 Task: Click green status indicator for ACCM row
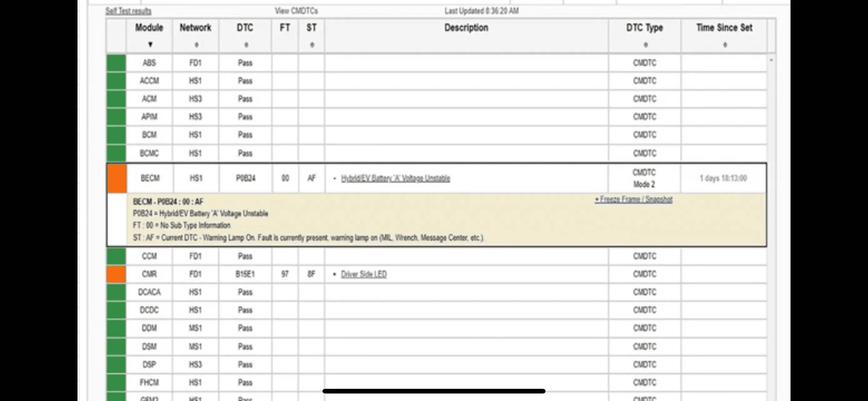coord(116,81)
